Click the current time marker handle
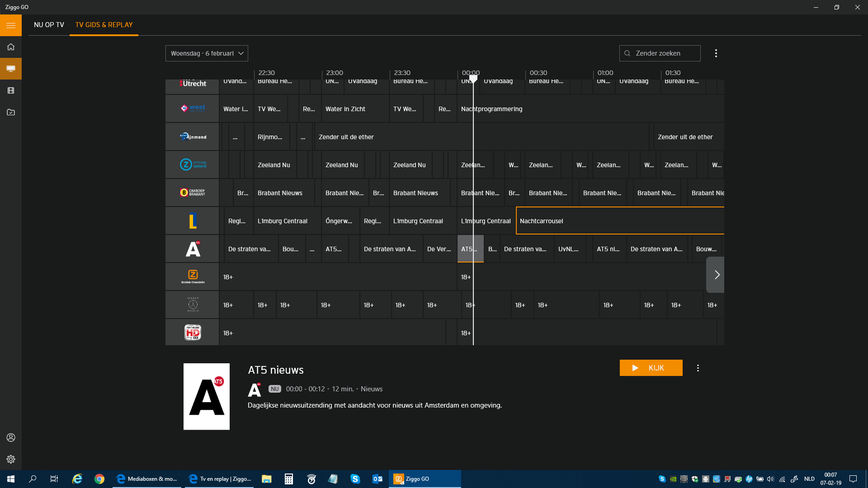This screenshot has width=868, height=488. coord(473,78)
